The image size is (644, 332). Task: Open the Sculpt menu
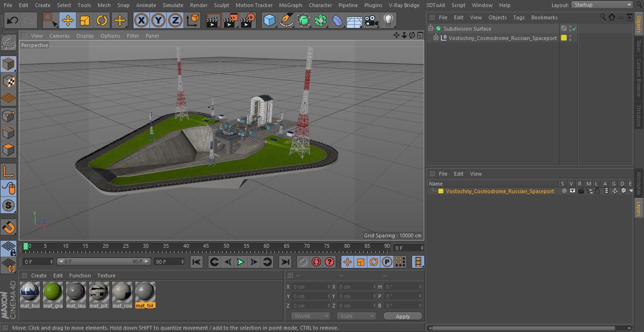pyautogui.click(x=221, y=5)
